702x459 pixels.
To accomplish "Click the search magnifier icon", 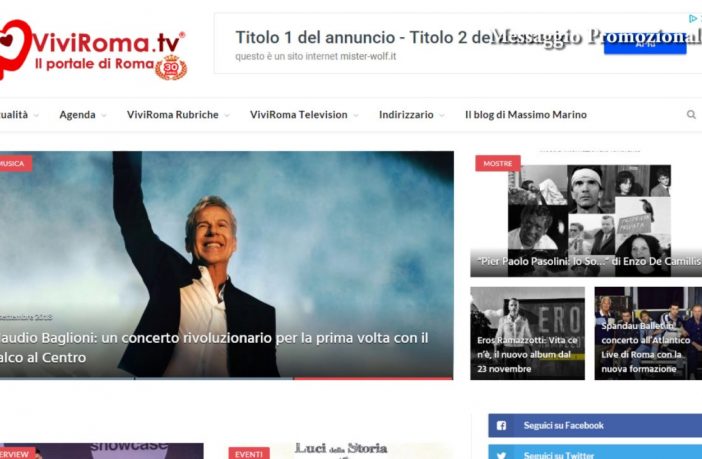I will point(691,115).
